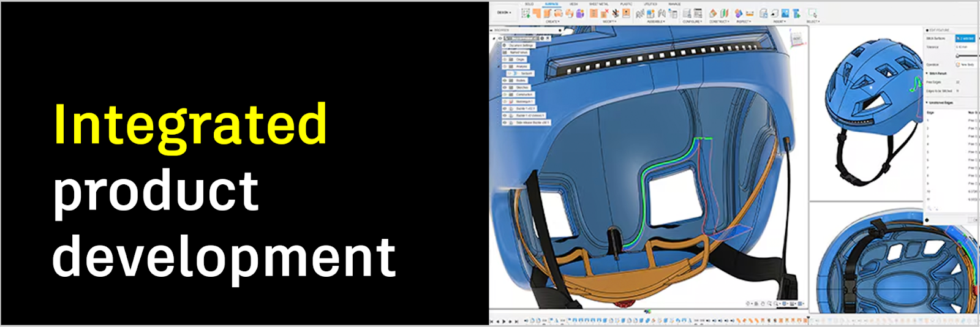
Task: Select Named Views in browser tree
Action: click(516, 53)
